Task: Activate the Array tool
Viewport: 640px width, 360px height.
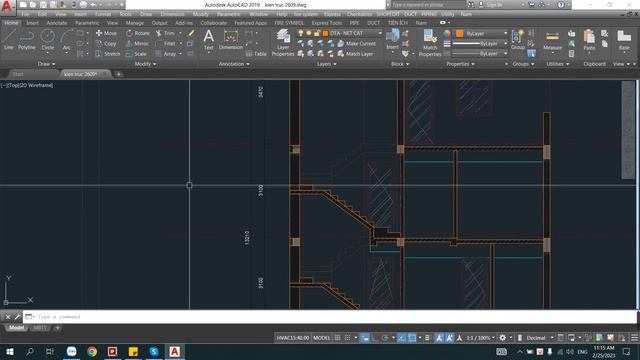Action: pyautogui.click(x=166, y=53)
